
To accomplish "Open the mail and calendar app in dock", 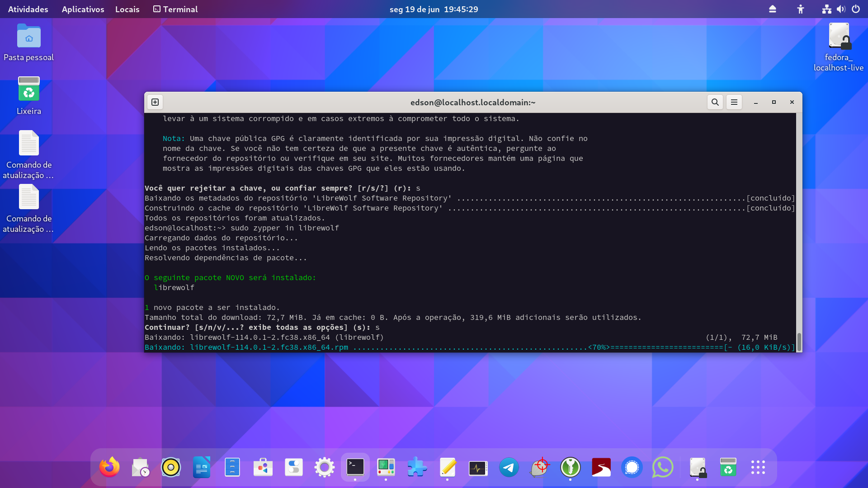I will [x=140, y=467].
